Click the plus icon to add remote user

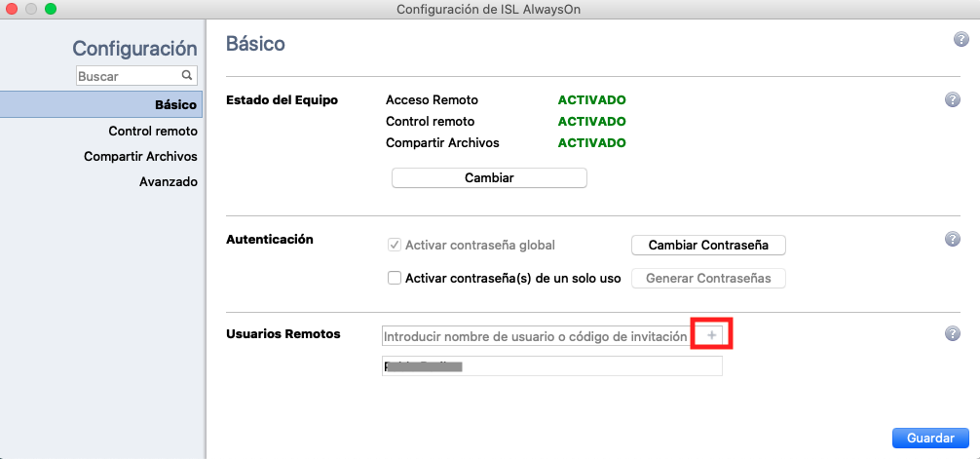pos(711,336)
